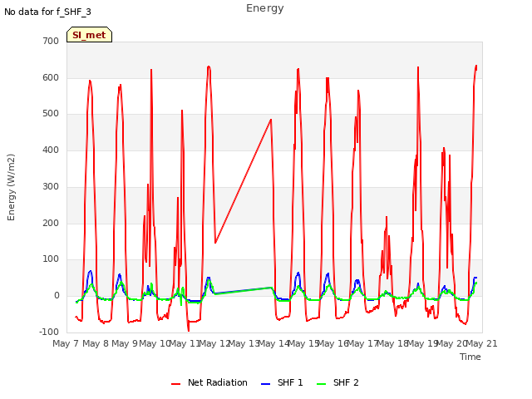Image resolution: width=532 pixels, height=399 pixels.
Task: Click the May 9 x-axis tick label
Action: point(125,343)
